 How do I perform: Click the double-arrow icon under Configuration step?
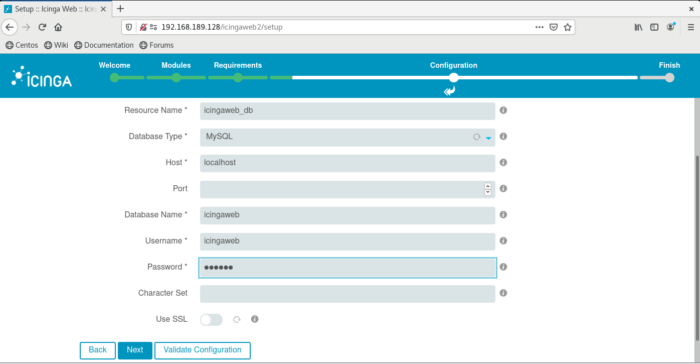450,91
